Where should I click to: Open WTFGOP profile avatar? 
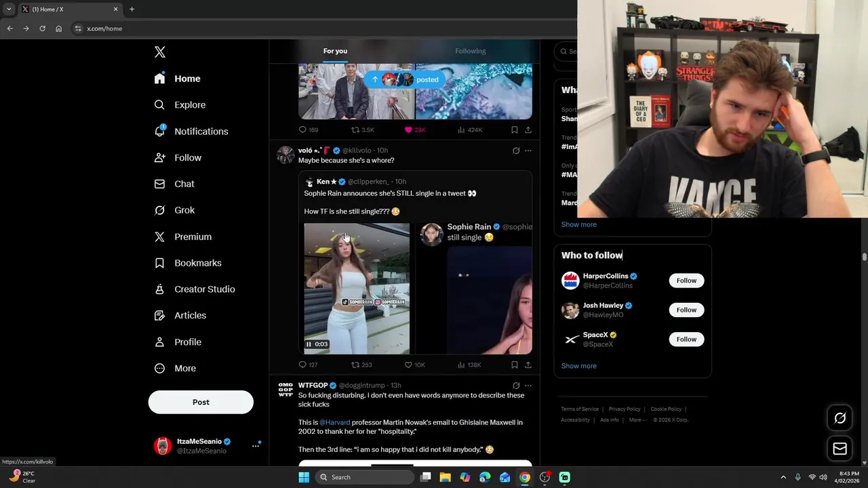click(x=285, y=389)
